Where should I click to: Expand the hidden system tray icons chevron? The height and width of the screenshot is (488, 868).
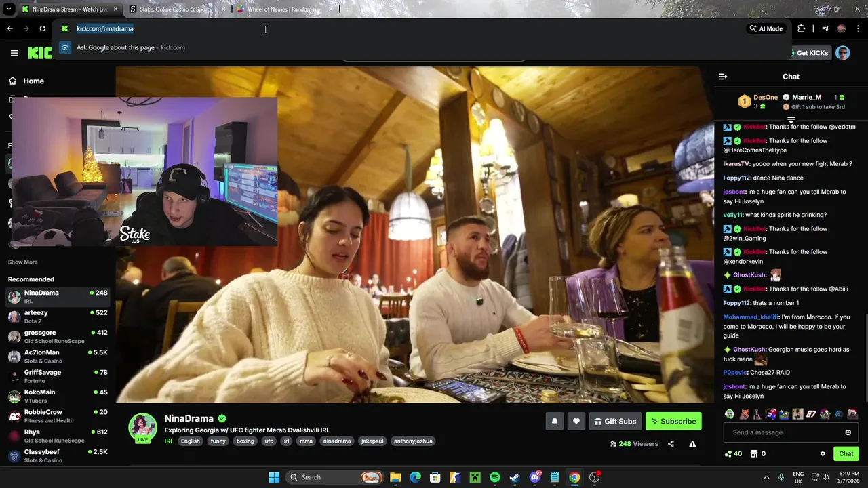pyautogui.click(x=766, y=477)
